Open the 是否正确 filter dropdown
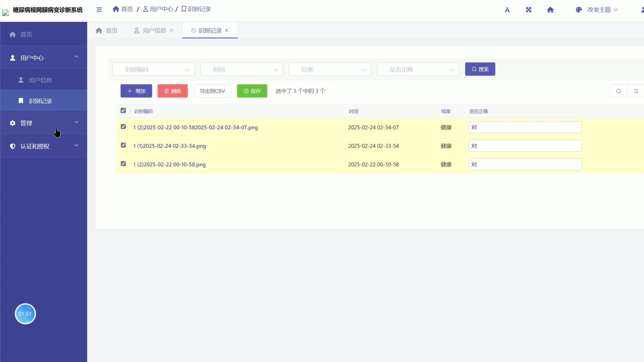Screen dimensions: 644x362 [418, 69]
